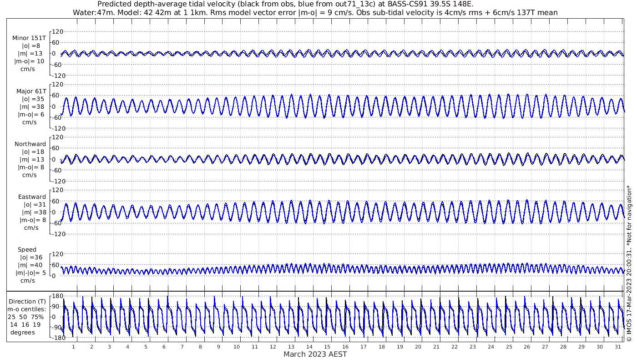This screenshot has height=364, width=637.
Task: Click the 'm-o centiles:' text
Action: tap(26, 309)
